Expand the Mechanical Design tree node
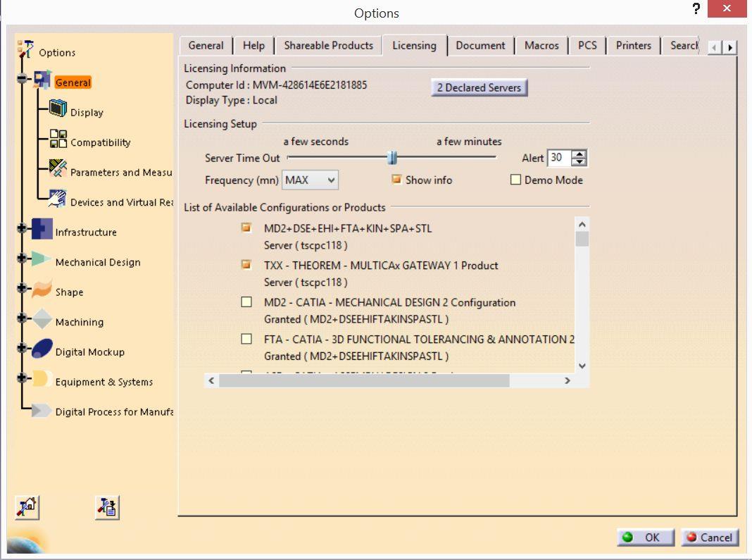This screenshot has width=752, height=560. (22, 259)
